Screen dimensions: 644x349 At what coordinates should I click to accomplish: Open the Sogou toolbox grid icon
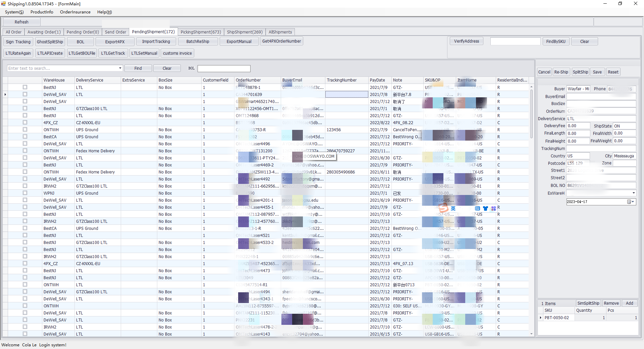pos(493,208)
